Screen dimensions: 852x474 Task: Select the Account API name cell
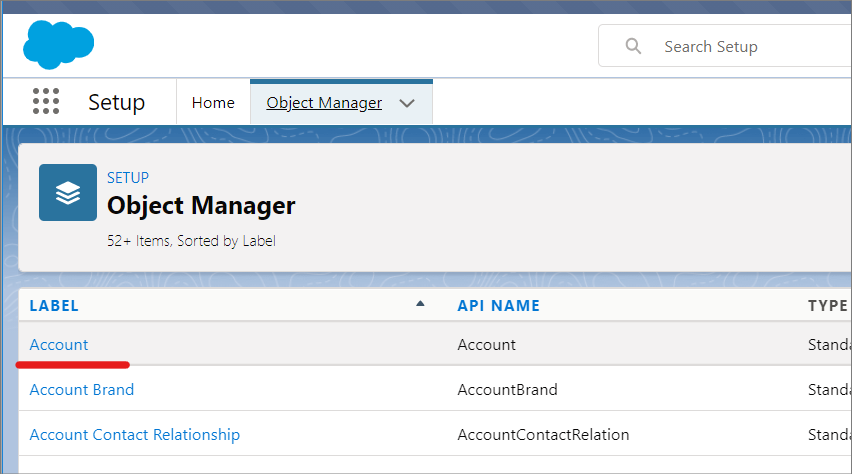tap(486, 345)
